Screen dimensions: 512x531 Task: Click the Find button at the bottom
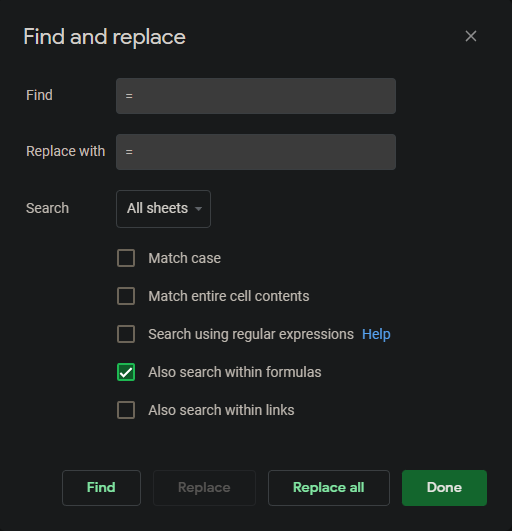tap(101, 488)
